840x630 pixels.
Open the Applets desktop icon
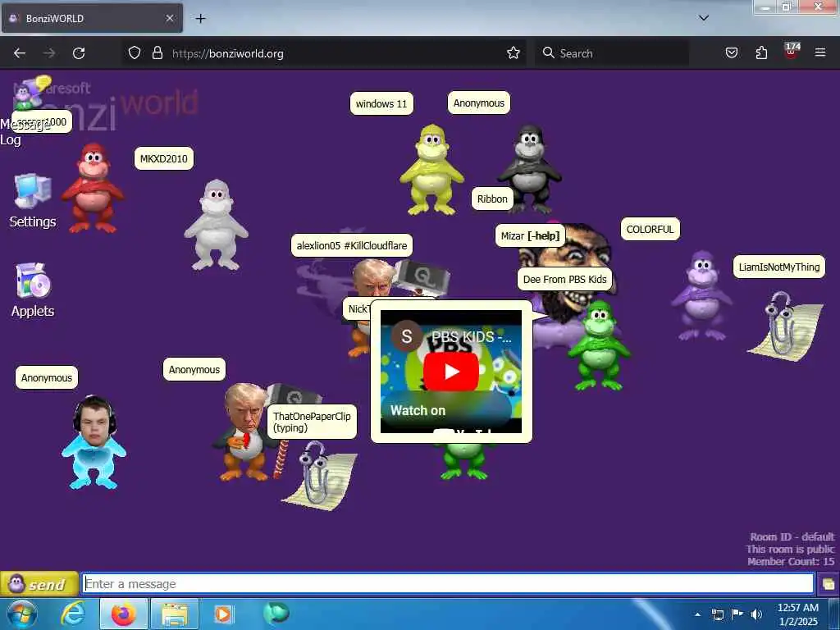click(x=33, y=290)
